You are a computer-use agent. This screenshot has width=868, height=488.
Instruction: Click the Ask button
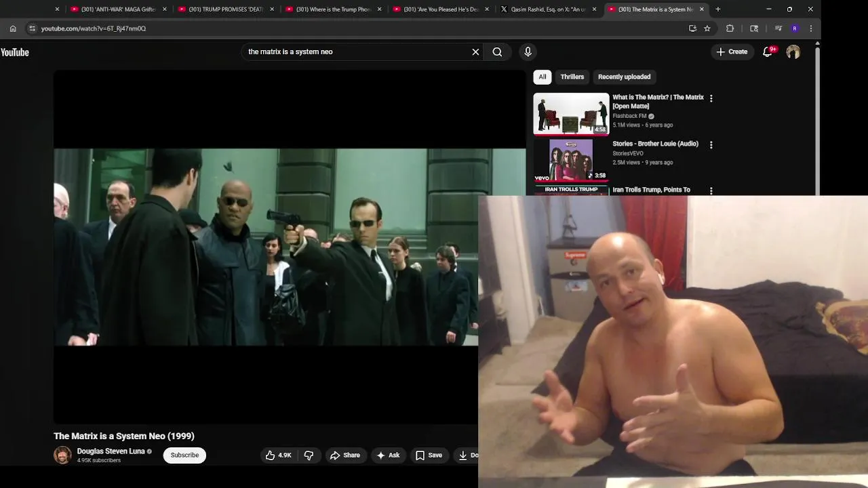(388, 455)
